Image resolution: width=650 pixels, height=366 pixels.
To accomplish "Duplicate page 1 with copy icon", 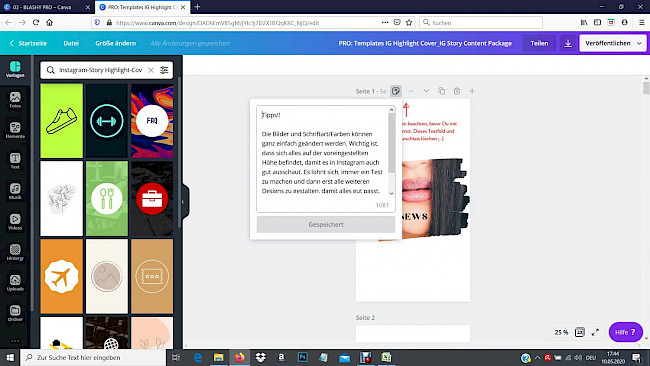I will coord(441,91).
